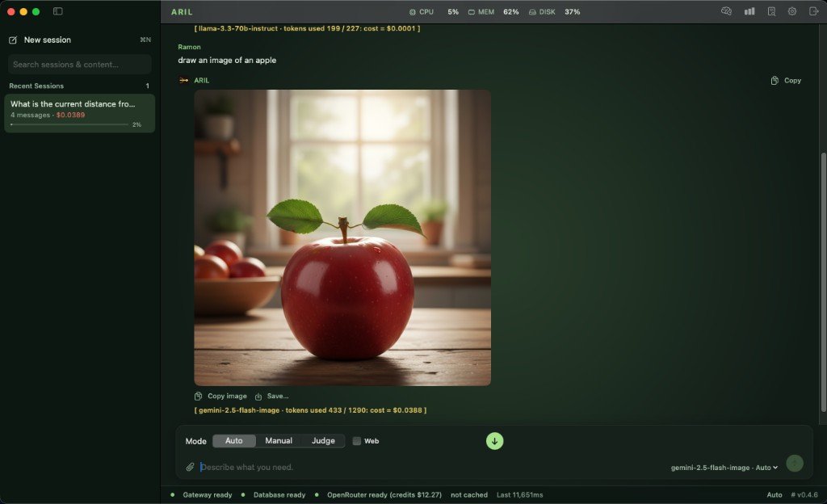827x504 pixels.
Task: Open the document search icon in toolbar
Action: pos(771,11)
